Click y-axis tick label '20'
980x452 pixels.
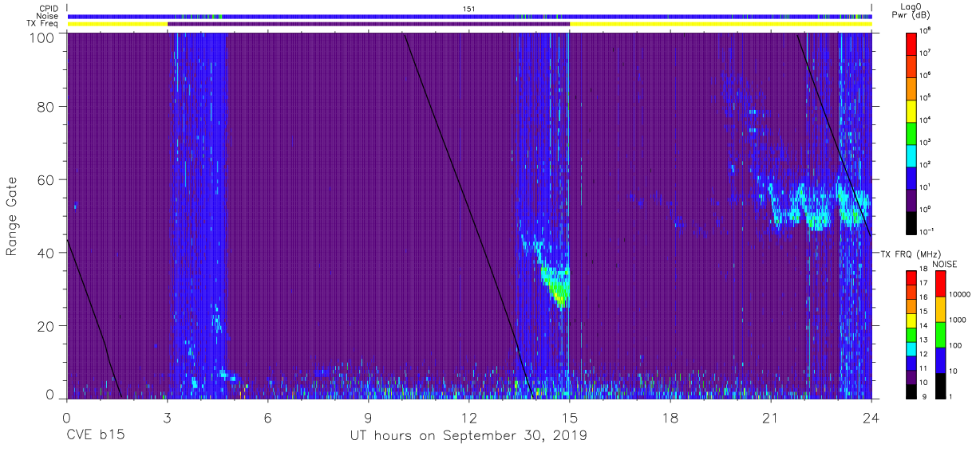click(x=45, y=326)
